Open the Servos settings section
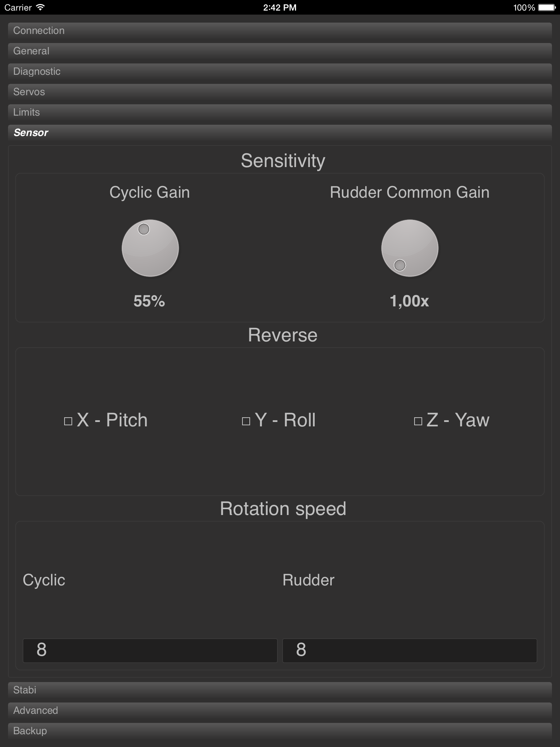Viewport: 560px width, 747px height. pyautogui.click(x=280, y=92)
